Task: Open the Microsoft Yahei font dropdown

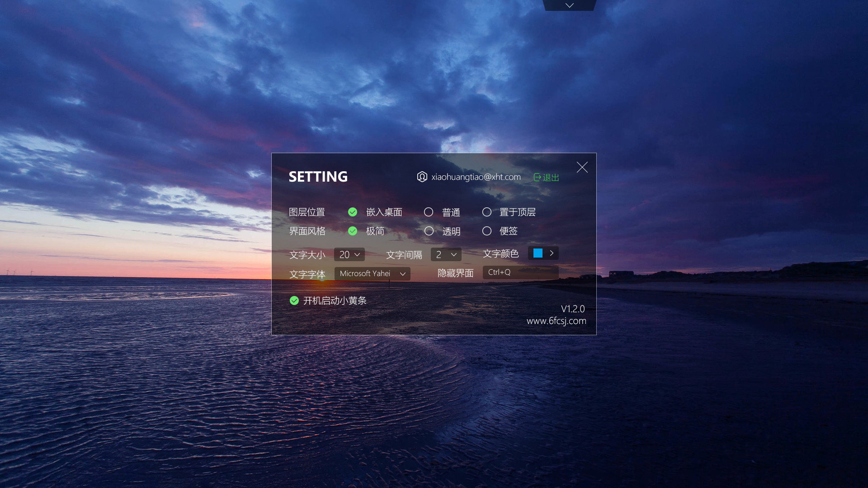Action: tap(372, 273)
